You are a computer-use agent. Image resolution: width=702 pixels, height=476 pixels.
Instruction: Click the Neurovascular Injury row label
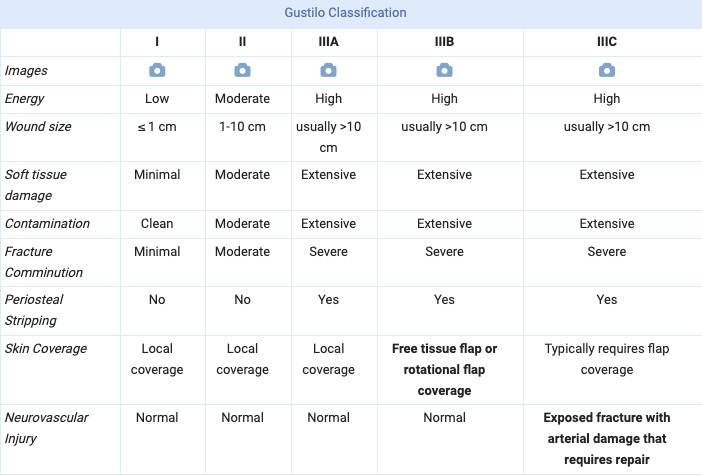pos(46,428)
